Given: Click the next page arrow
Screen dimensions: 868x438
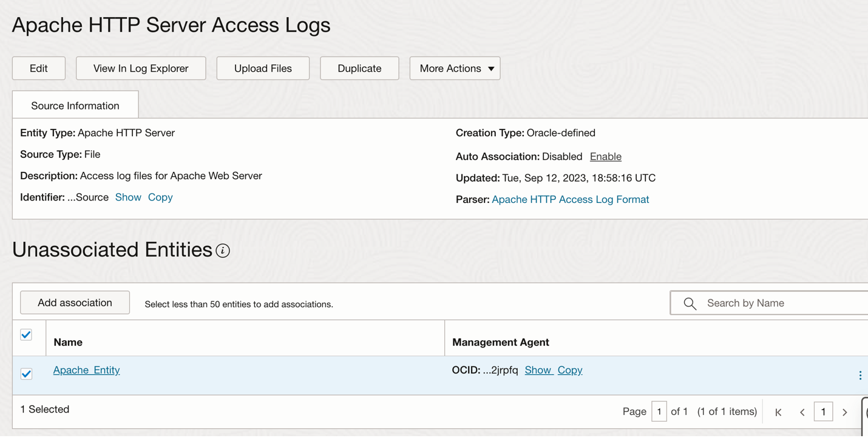Looking at the screenshot, I should coord(845,411).
